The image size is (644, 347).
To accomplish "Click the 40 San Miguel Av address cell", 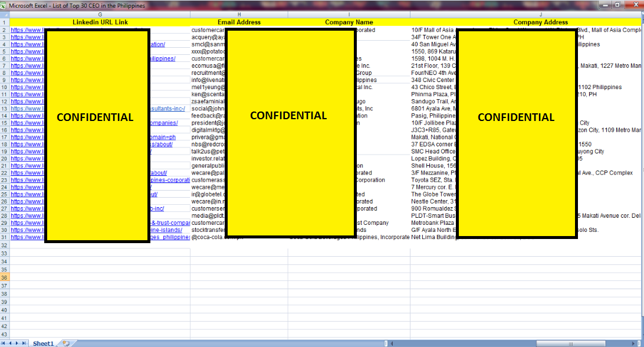I will (x=433, y=44).
